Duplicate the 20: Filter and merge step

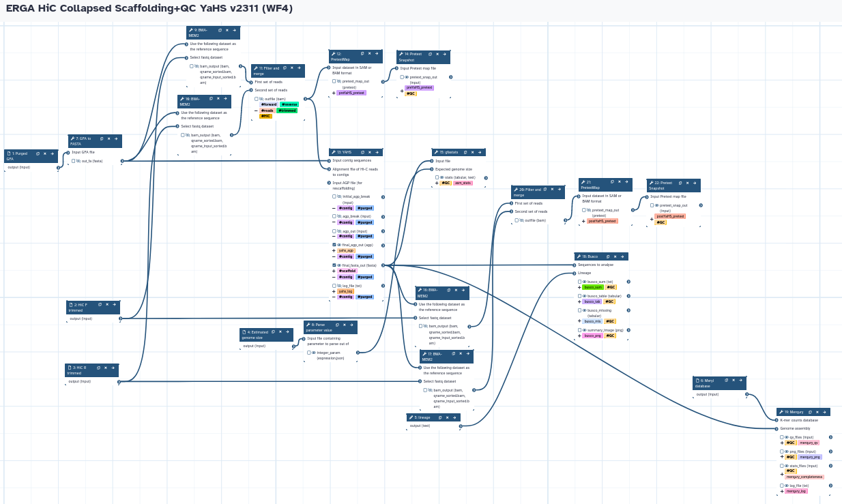click(x=545, y=189)
